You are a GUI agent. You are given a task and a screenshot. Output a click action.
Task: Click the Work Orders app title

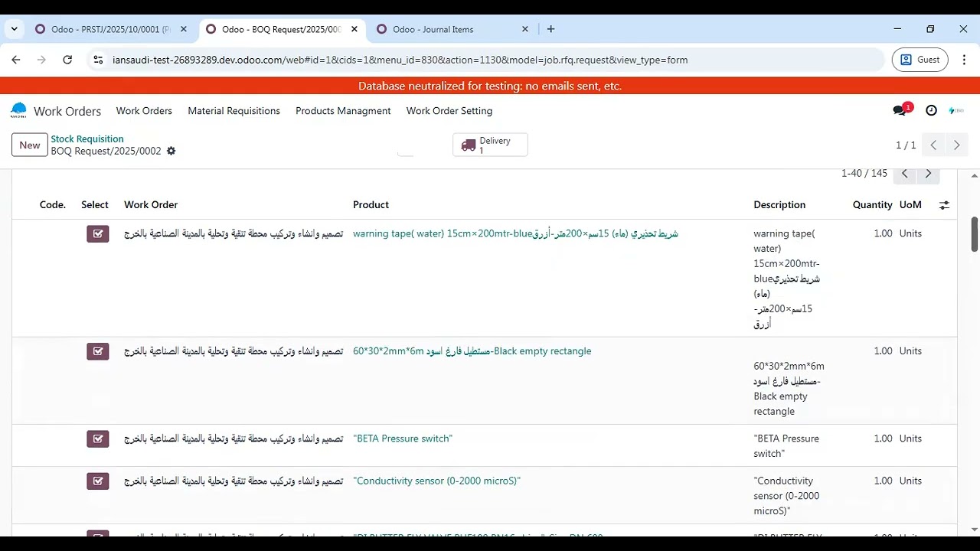coord(67,111)
